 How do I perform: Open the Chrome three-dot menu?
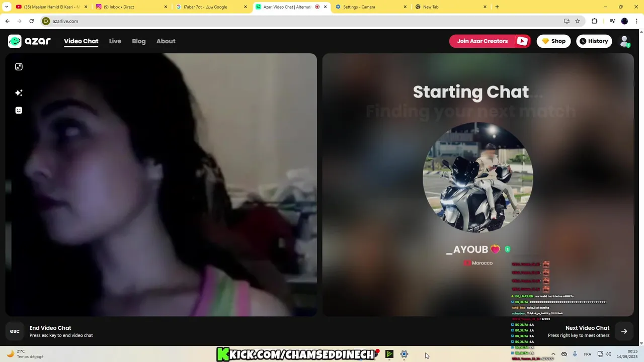tap(637, 21)
